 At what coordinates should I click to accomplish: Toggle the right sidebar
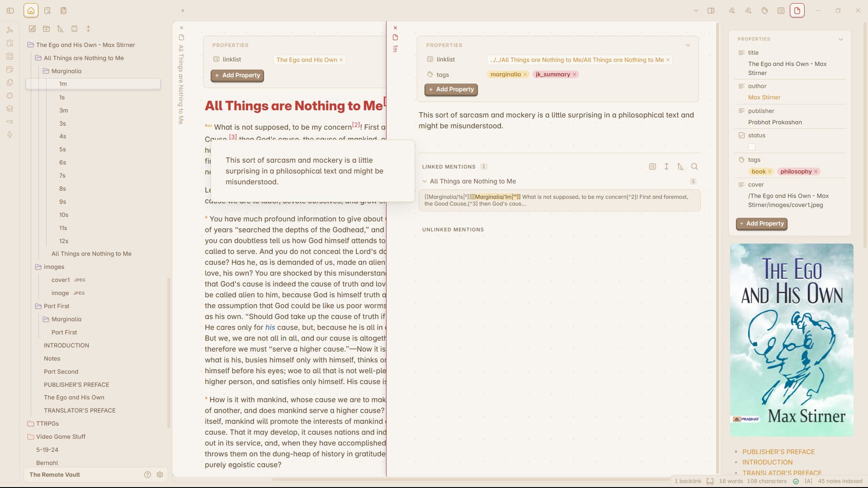point(711,10)
